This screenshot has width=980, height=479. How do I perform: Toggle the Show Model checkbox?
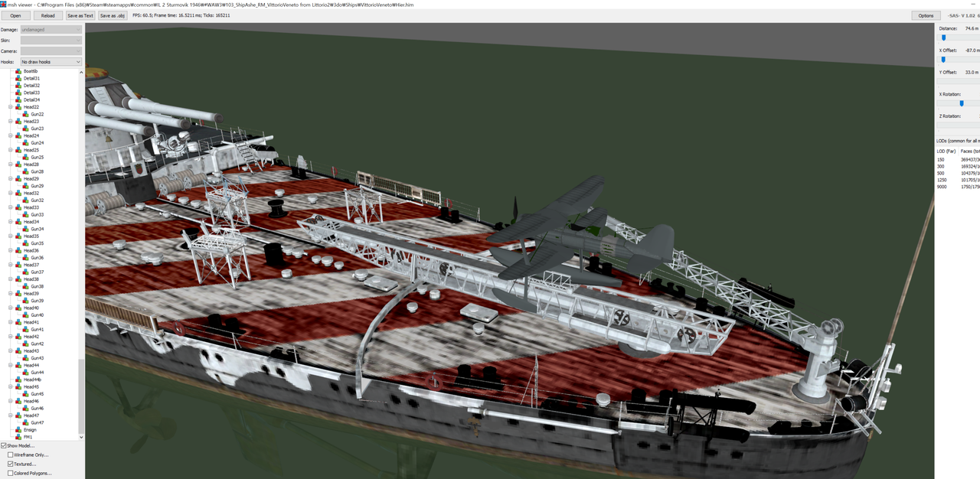[x=4, y=445]
